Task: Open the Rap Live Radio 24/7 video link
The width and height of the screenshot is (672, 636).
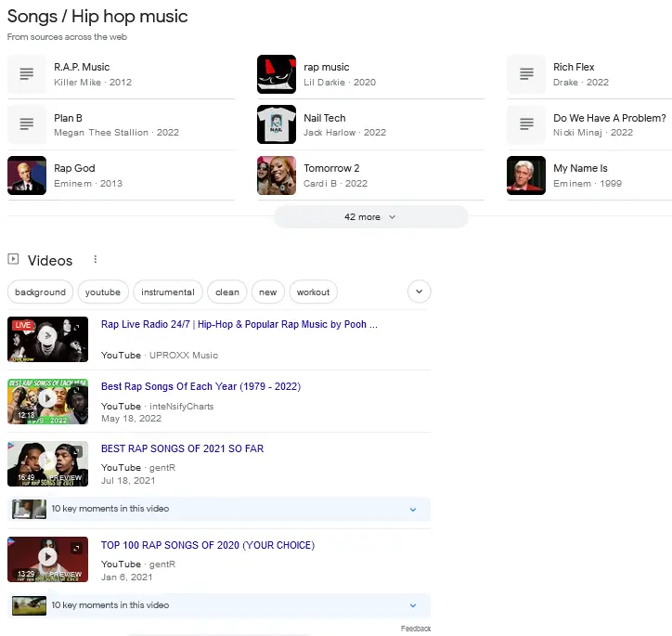Action: tap(239, 324)
